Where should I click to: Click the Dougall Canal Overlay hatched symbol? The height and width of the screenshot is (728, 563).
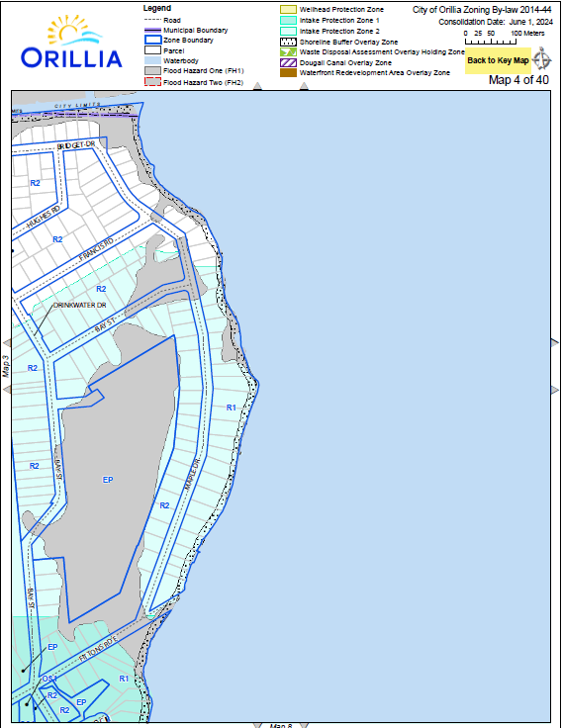pyautogui.click(x=288, y=62)
